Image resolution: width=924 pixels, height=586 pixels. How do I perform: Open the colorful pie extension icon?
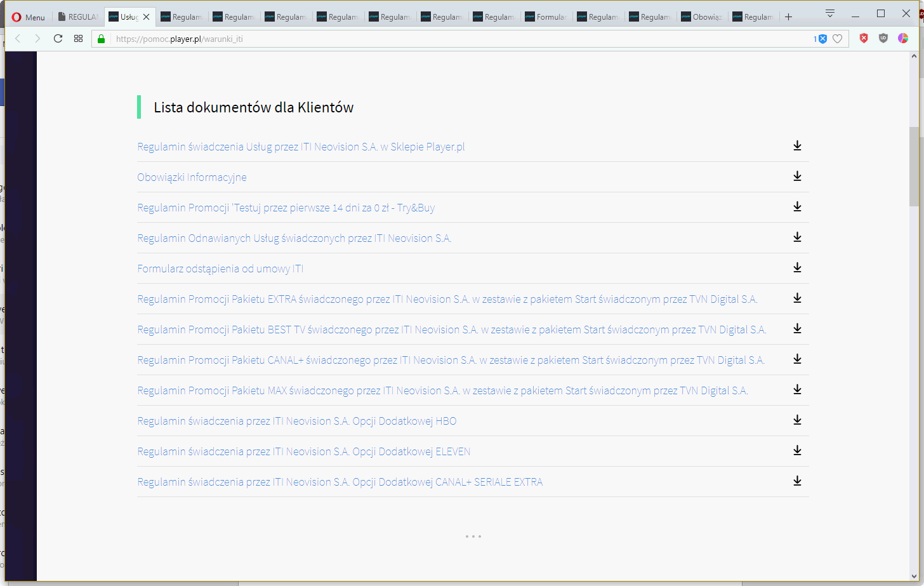point(903,39)
